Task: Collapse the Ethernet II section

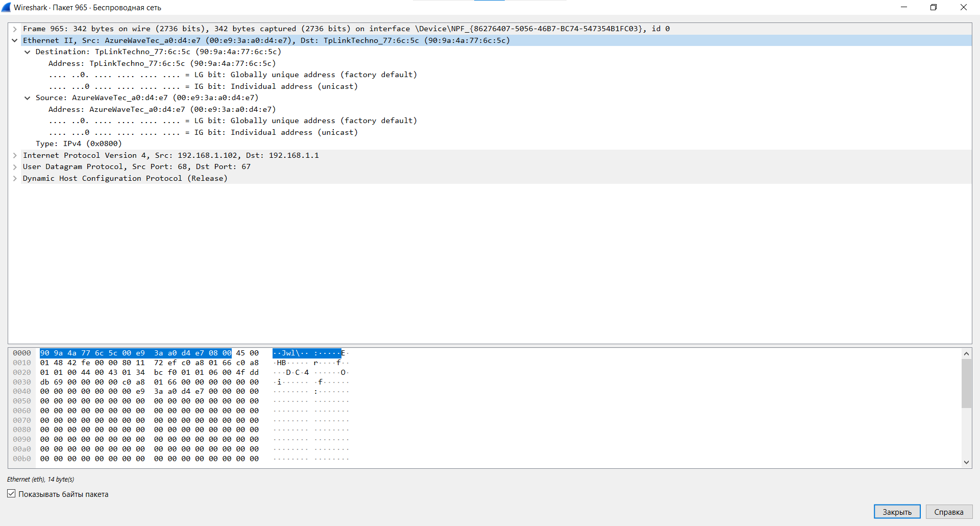Action: click(x=15, y=40)
